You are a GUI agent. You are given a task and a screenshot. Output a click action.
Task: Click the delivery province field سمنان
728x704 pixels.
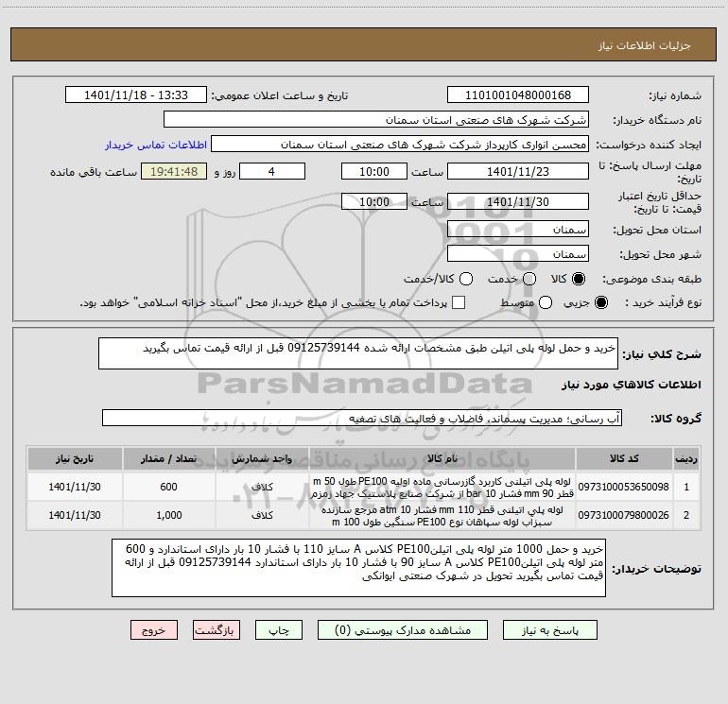518,230
